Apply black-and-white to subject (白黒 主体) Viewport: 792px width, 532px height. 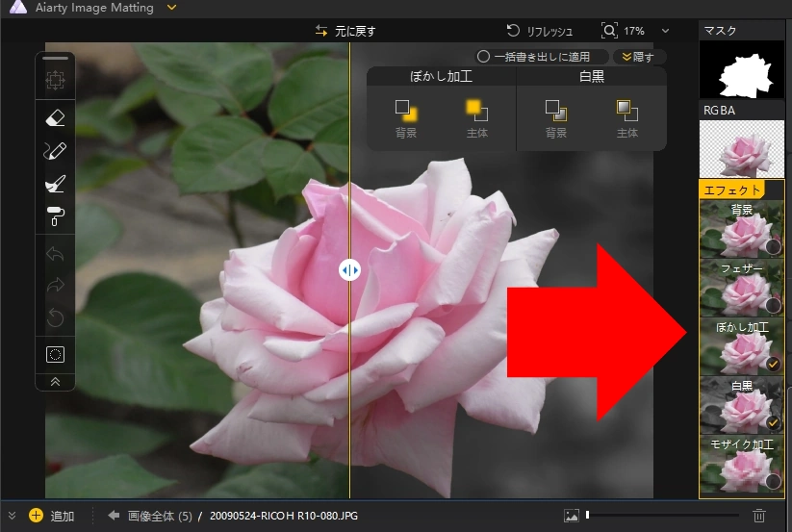(627, 111)
